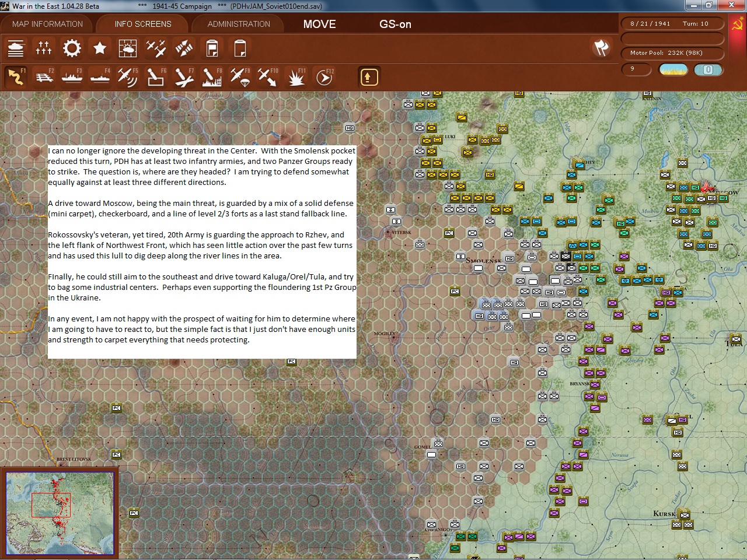The height and width of the screenshot is (560, 747).
Task: Click the GS-on ground support toggle
Action: pos(395,24)
